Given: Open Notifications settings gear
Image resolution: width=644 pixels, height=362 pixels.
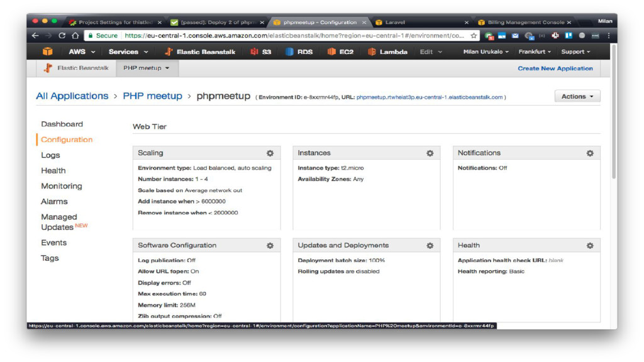Looking at the screenshot, I should click(590, 153).
